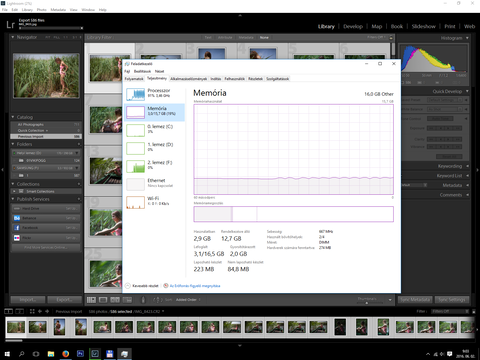Click the floppy disk app on taskbar

(110, 354)
